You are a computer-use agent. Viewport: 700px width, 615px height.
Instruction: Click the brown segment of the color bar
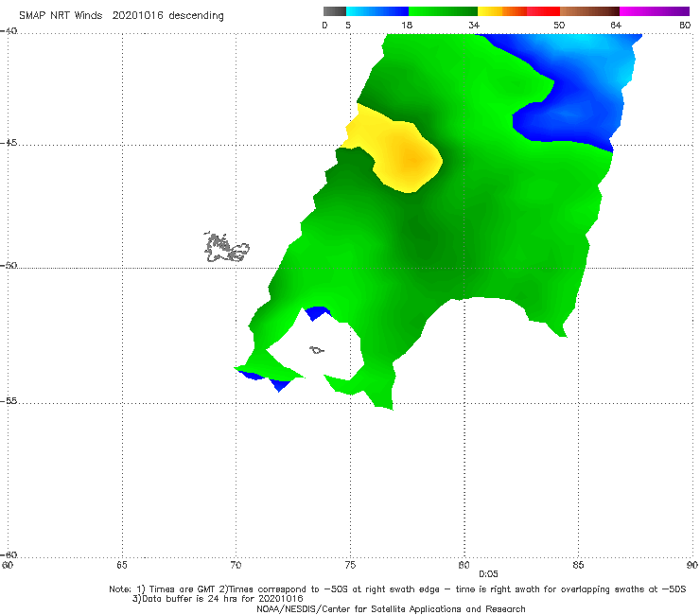point(589,11)
